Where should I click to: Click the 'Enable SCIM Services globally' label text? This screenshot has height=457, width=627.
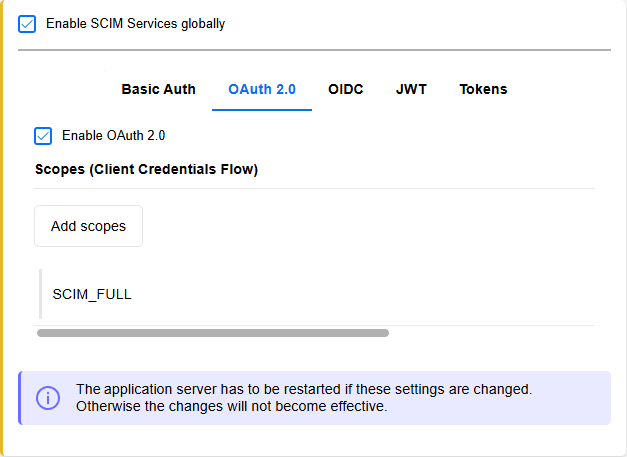click(135, 24)
